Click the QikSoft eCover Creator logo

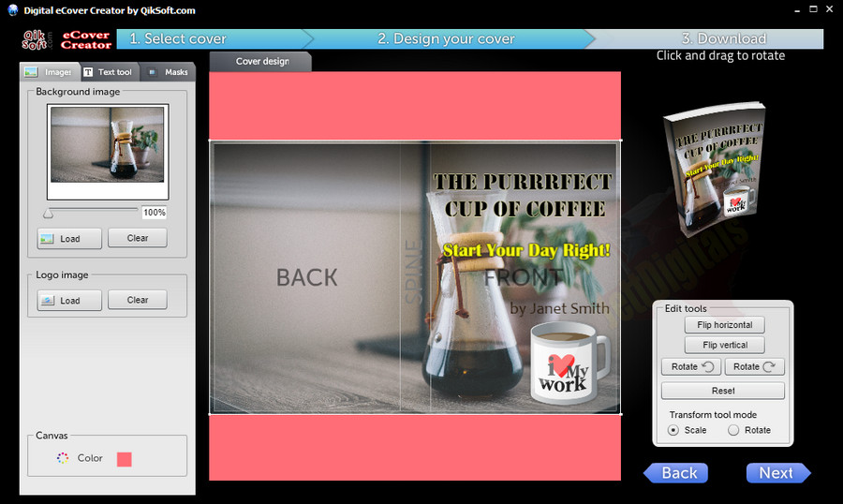[67, 39]
